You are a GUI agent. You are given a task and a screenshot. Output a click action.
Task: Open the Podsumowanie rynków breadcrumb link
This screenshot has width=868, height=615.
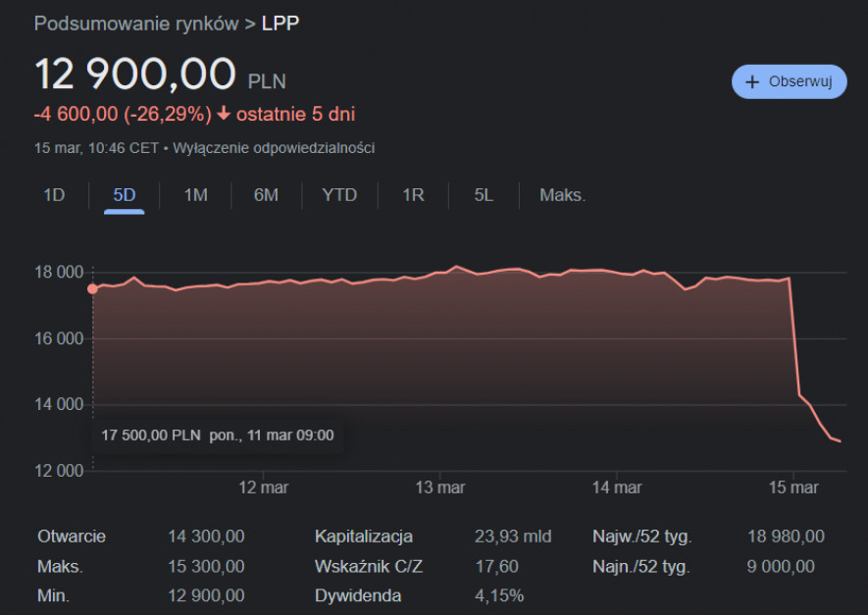coord(136,24)
